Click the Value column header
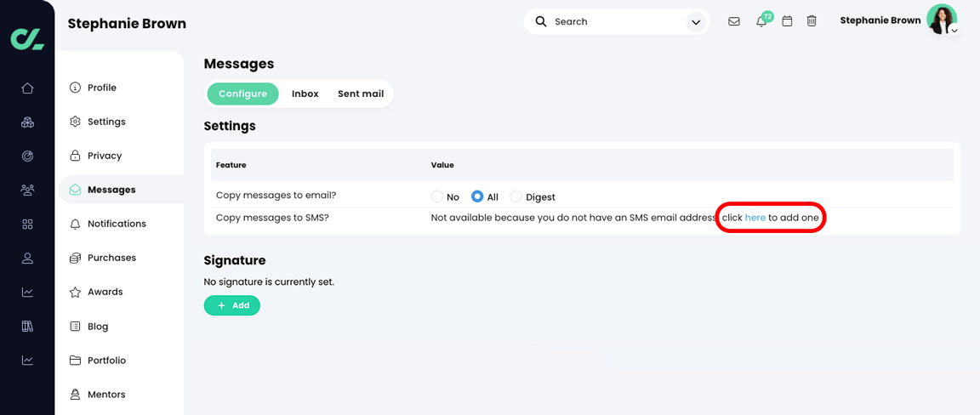 (x=442, y=165)
